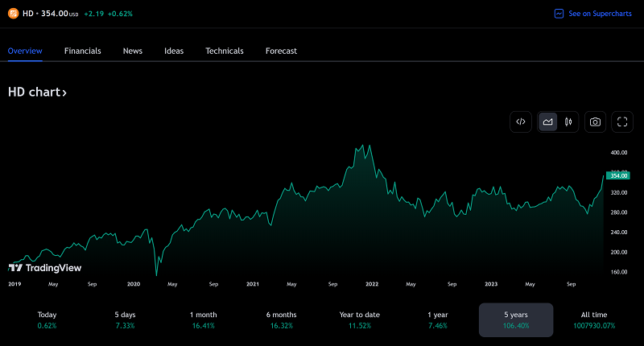644x346 pixels.
Task: Click the Supercharts chart icon
Action: (x=559, y=14)
